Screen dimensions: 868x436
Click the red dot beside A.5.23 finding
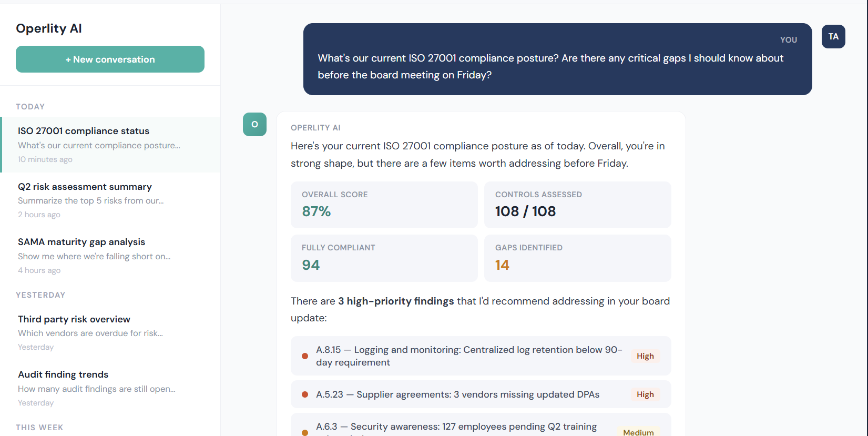(x=305, y=394)
